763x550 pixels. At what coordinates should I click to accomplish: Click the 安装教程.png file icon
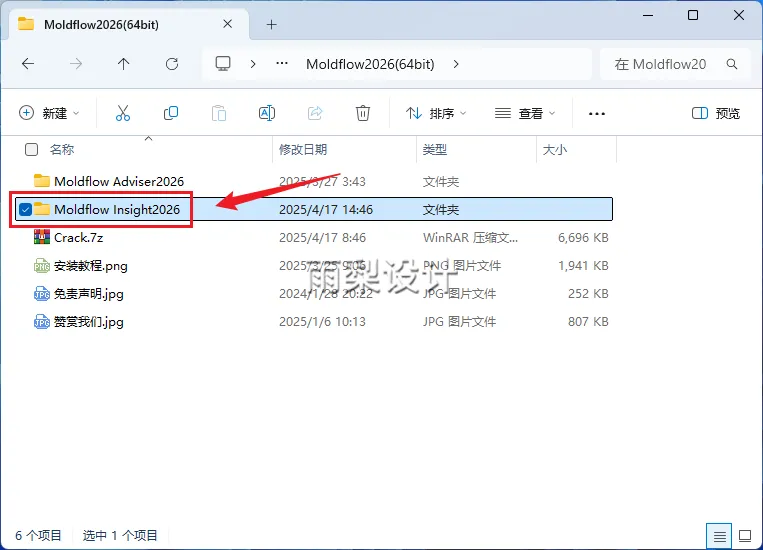pyautogui.click(x=42, y=266)
